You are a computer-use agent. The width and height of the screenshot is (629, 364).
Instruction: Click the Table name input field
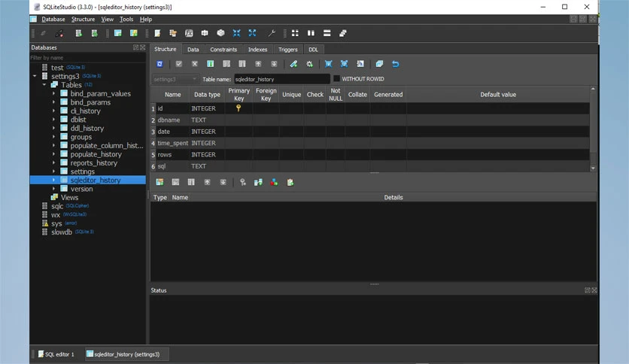281,79
